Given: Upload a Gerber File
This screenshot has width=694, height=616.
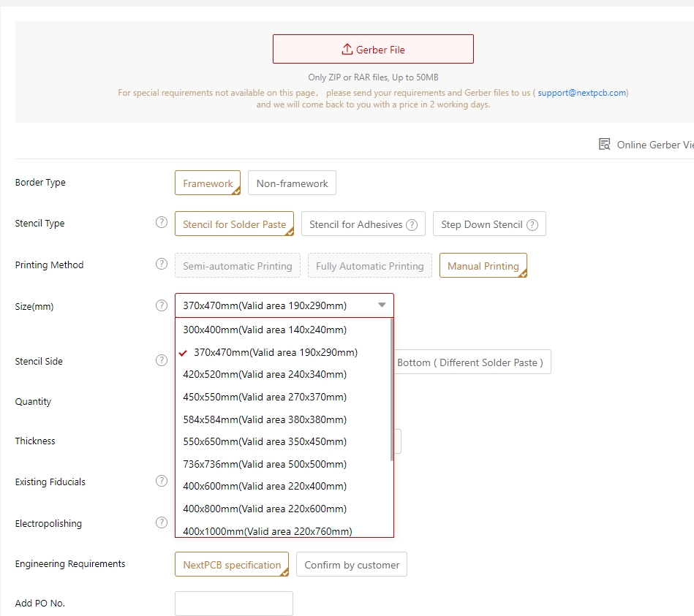Looking at the screenshot, I should 373,50.
